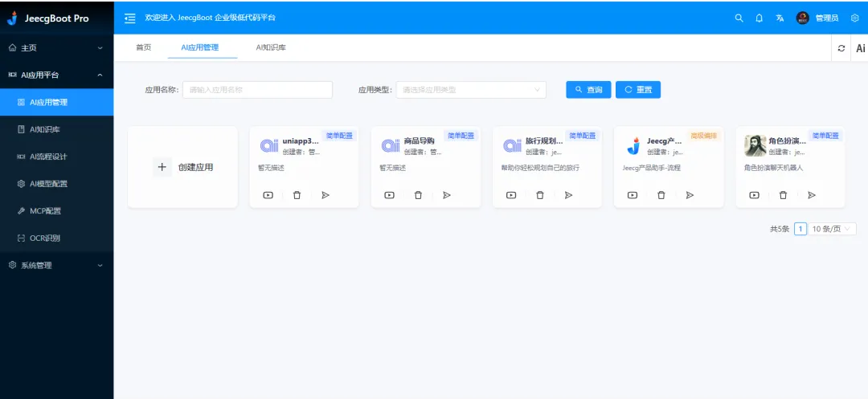Open AI知识库 in the sidebar

pos(56,129)
